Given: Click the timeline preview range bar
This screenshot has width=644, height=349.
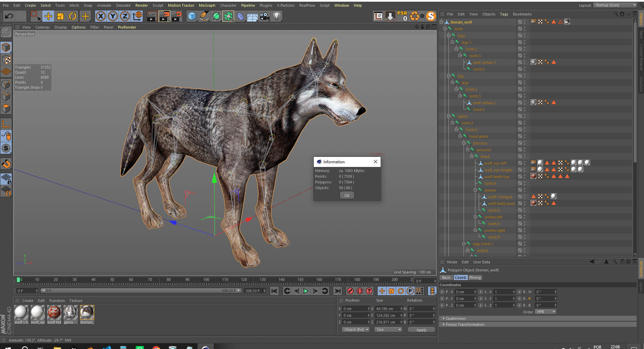Looking at the screenshot, I should coord(141,291).
